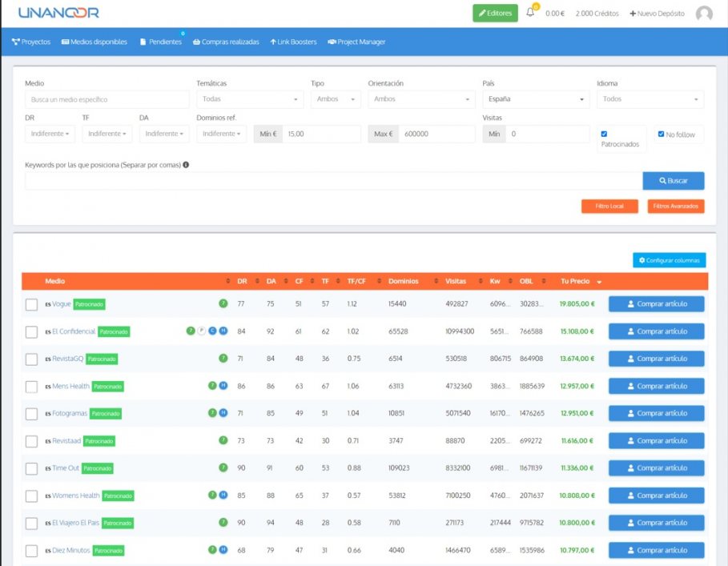Select the RevistaGQ row checkbox
This screenshot has height=566, width=728.
31,359
